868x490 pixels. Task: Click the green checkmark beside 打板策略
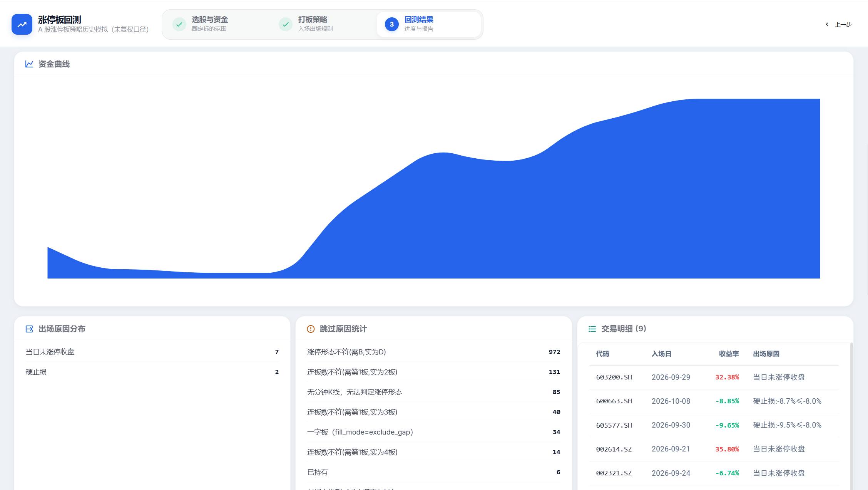click(286, 24)
